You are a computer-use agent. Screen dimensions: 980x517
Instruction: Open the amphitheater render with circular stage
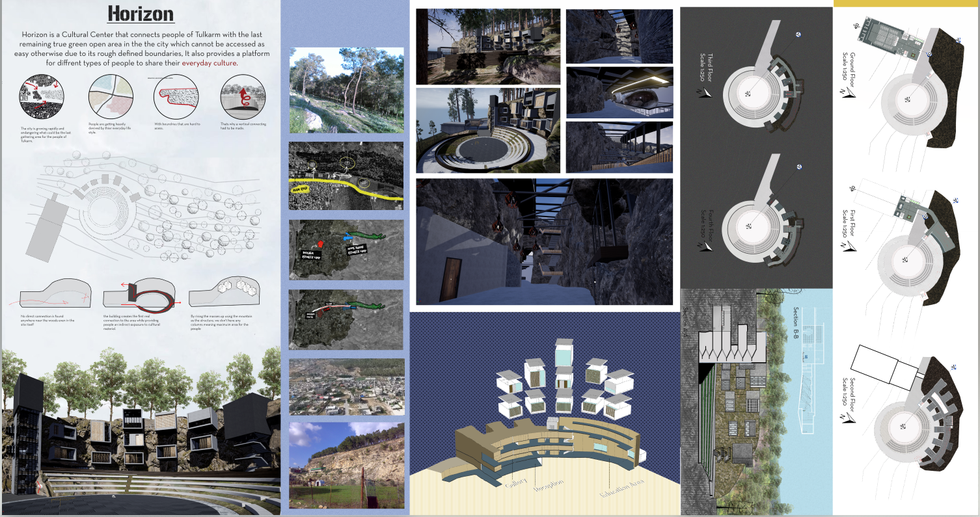(487, 131)
